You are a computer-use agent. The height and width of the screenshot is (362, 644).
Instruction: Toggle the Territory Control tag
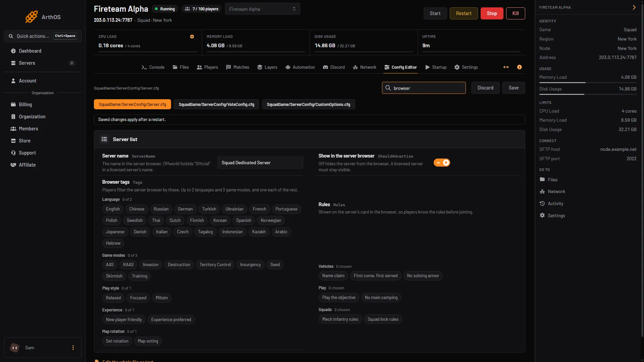pos(215,265)
